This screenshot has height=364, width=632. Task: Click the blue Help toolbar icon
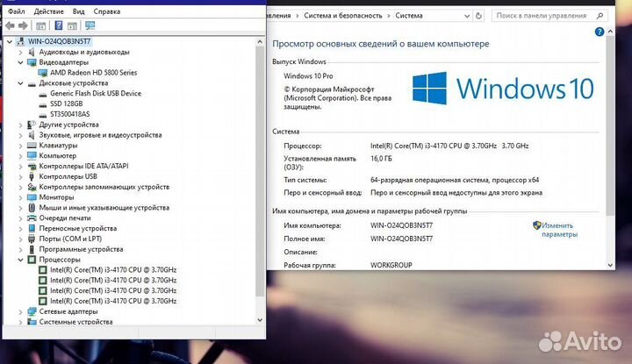coord(59,25)
